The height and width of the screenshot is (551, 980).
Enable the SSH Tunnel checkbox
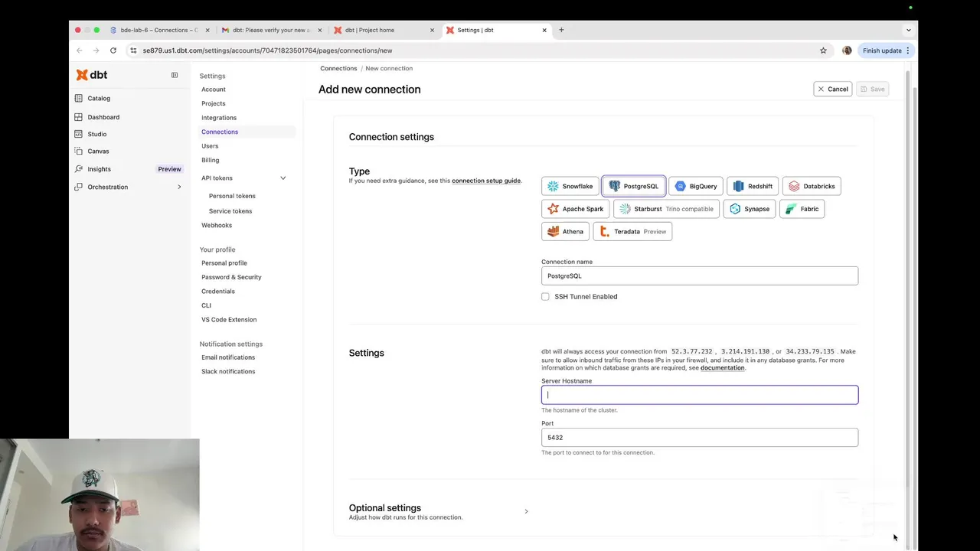click(545, 297)
